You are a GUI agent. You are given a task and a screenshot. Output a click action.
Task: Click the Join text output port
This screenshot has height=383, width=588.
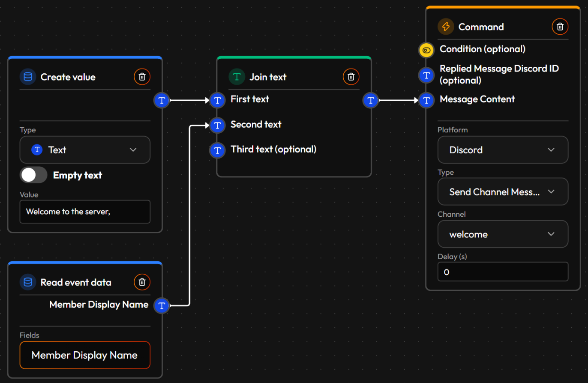click(x=371, y=100)
